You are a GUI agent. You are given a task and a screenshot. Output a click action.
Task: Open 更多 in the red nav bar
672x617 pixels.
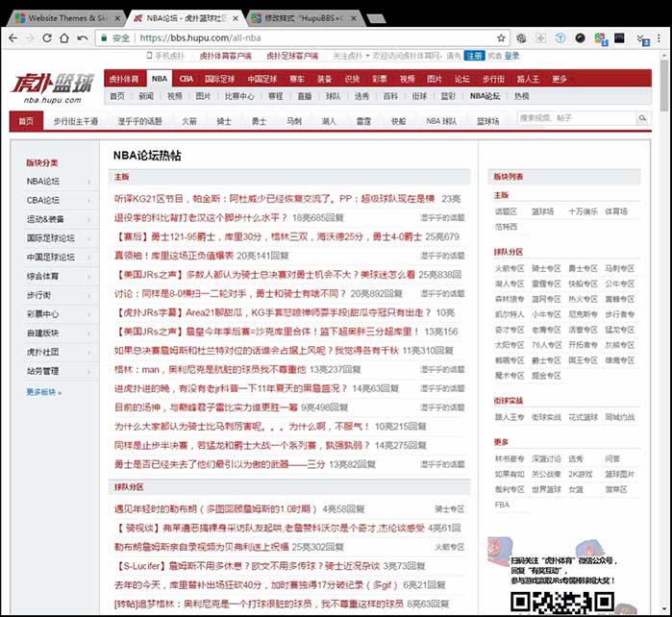click(x=560, y=79)
